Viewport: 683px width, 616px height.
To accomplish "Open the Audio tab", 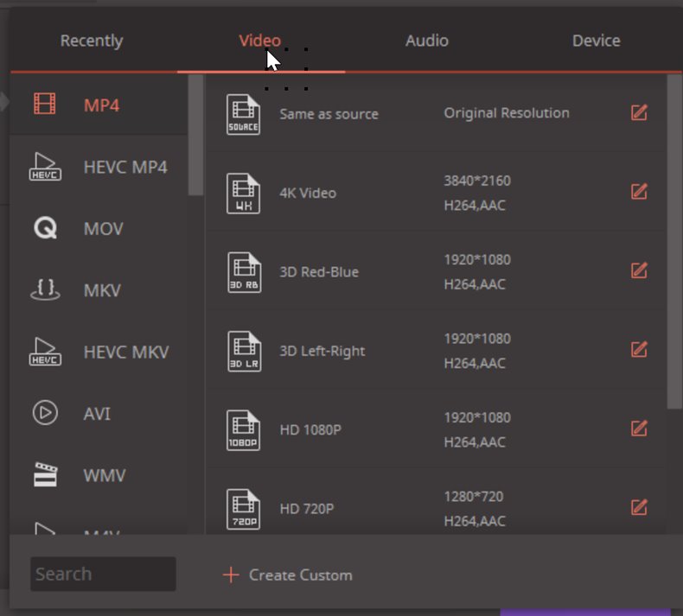I will (427, 41).
